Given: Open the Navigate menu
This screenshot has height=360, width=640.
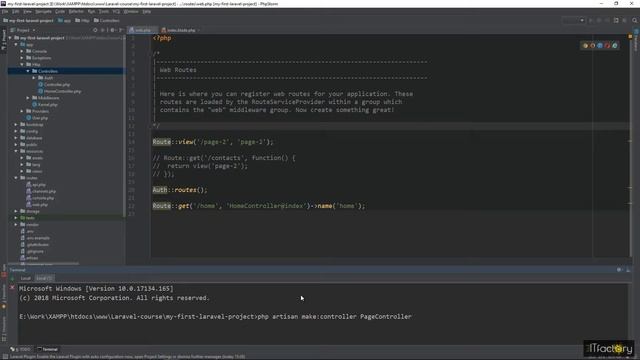Looking at the screenshot, I should point(43,12).
